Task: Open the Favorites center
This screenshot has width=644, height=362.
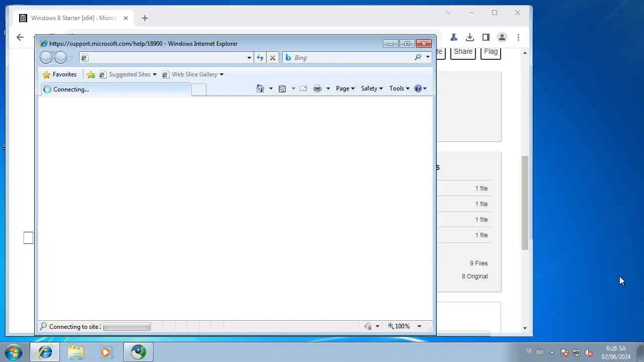Action: [60, 74]
